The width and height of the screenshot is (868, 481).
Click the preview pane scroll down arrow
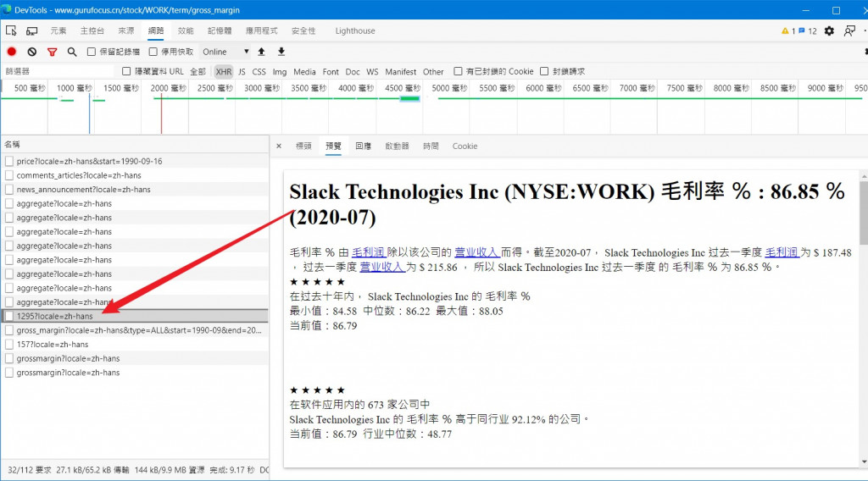point(864,462)
